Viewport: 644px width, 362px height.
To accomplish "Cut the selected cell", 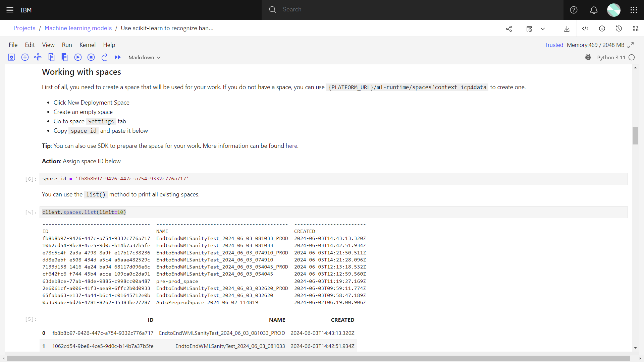I will [x=38, y=57].
